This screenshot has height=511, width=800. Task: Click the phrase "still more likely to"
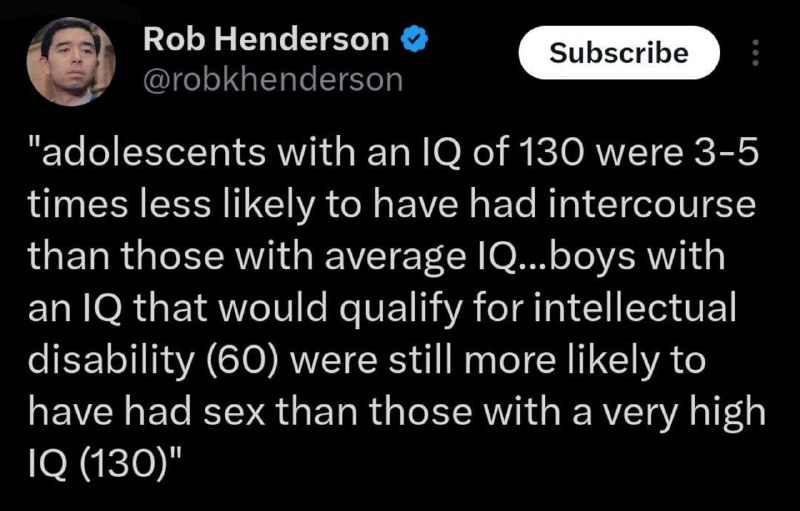point(548,361)
